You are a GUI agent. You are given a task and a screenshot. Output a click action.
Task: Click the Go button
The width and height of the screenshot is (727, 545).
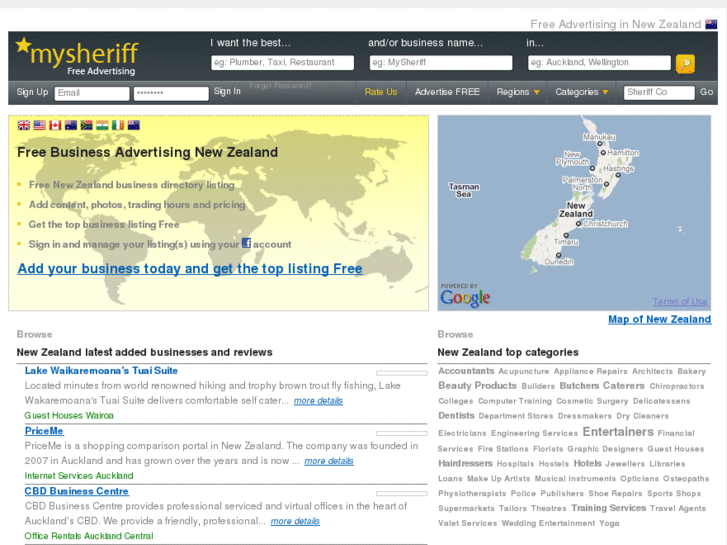706,92
